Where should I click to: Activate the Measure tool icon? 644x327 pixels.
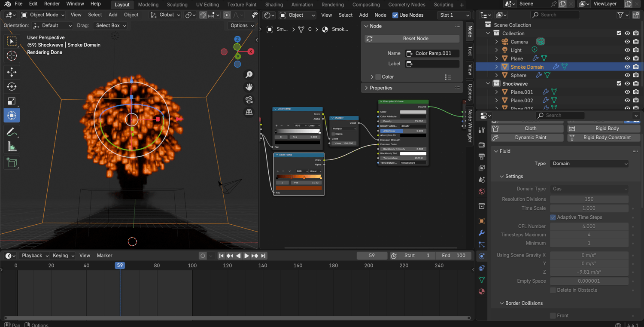pos(12,147)
